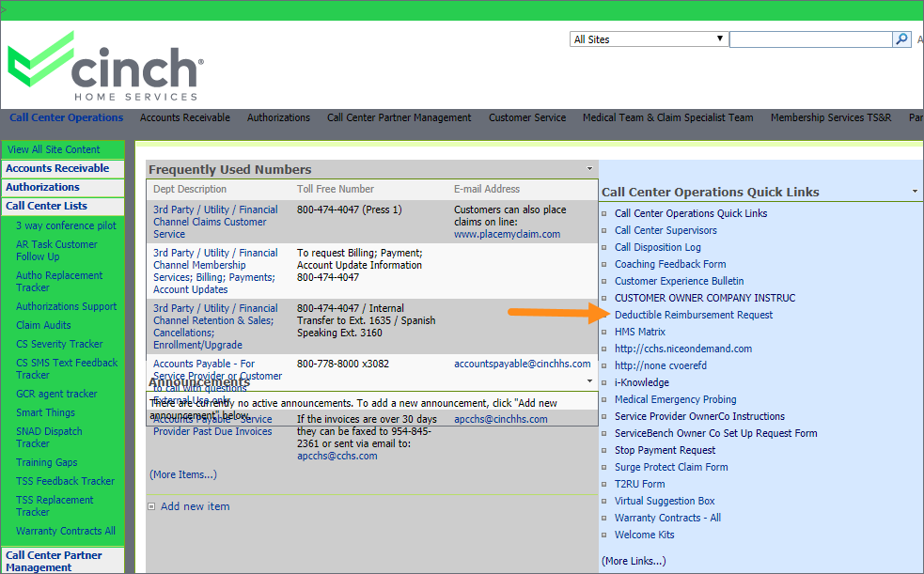The width and height of the screenshot is (924, 574).
Task: Open the Welcome Kits quick link
Action: tap(644, 535)
